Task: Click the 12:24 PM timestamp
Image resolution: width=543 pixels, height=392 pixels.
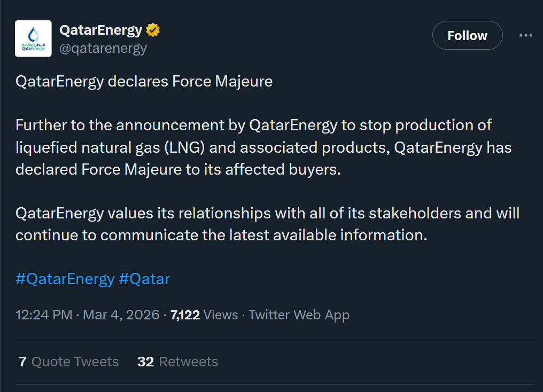Action: (44, 315)
